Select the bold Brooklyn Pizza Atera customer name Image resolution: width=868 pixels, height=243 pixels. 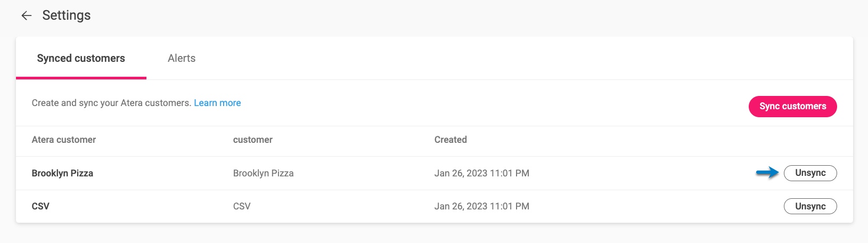point(62,173)
